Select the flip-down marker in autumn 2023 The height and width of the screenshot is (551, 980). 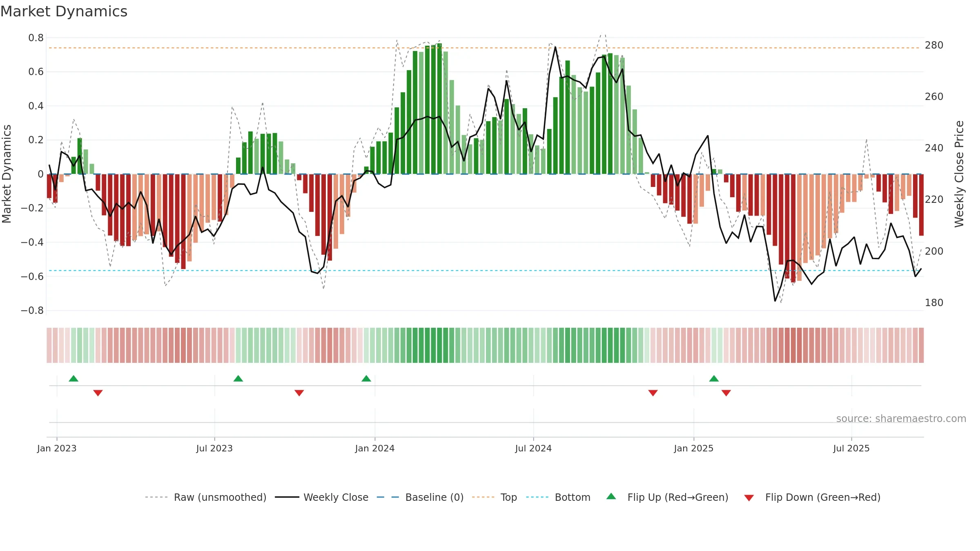pos(299,393)
